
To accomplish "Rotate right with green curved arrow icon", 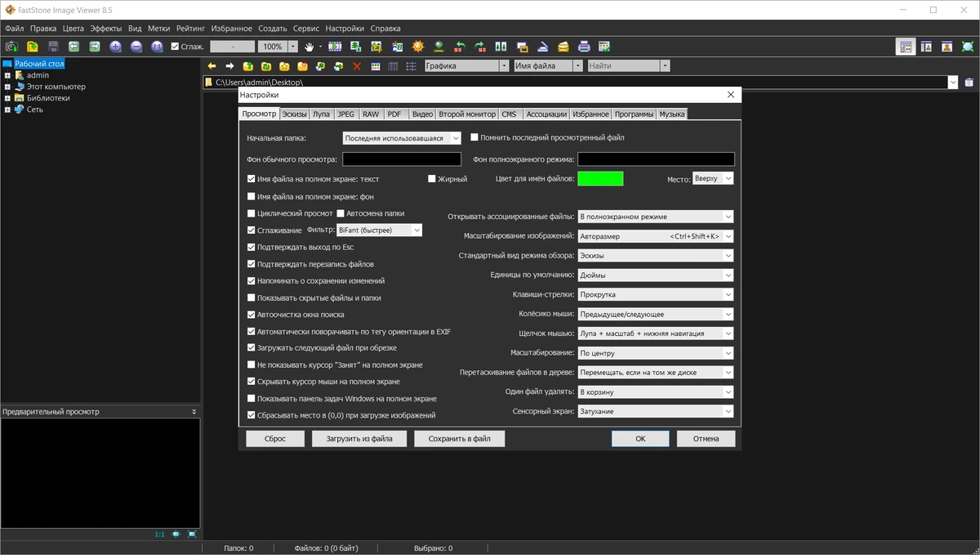I will 480,47.
